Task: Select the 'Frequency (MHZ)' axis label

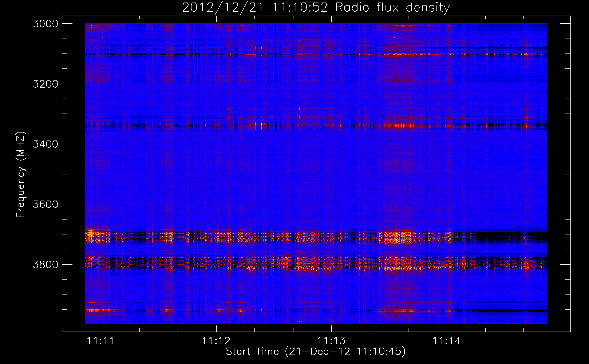Action: click(x=21, y=175)
